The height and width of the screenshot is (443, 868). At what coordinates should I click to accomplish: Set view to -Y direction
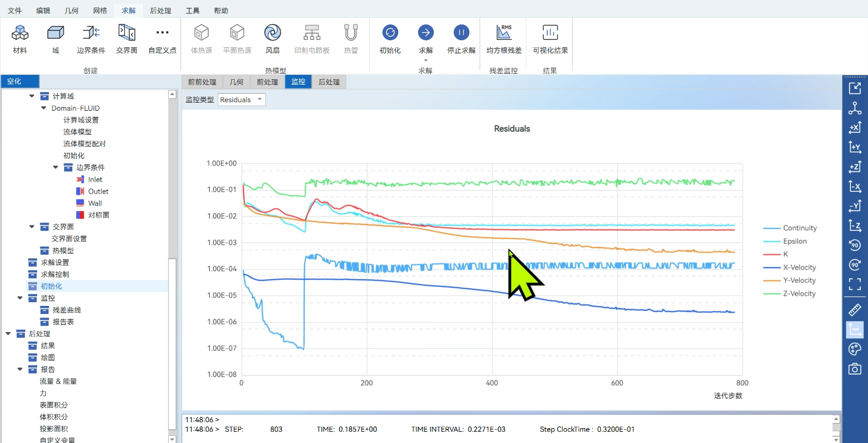click(854, 206)
